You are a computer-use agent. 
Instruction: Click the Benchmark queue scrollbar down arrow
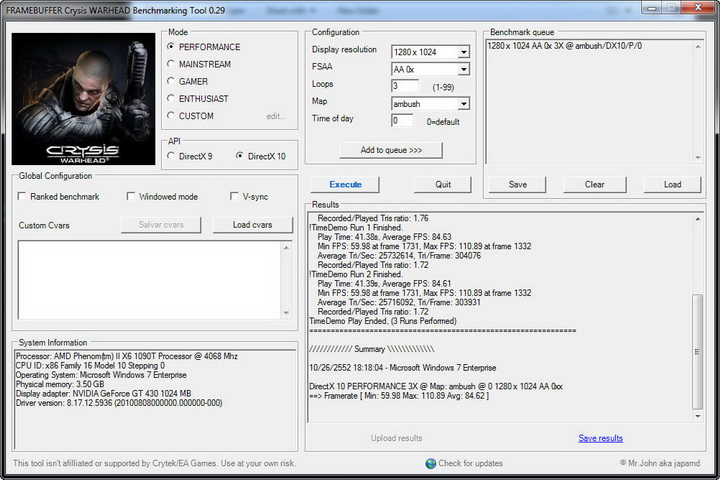(698, 158)
